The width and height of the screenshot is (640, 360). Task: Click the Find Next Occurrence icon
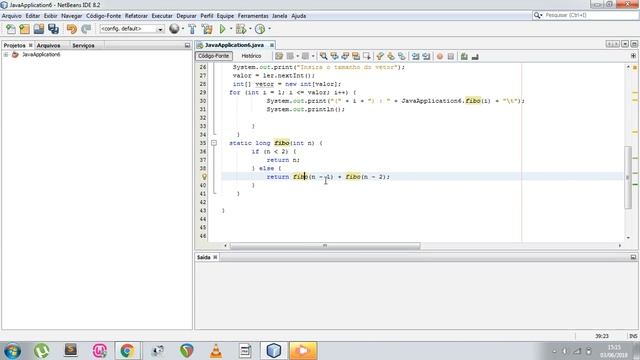[x=345, y=56]
